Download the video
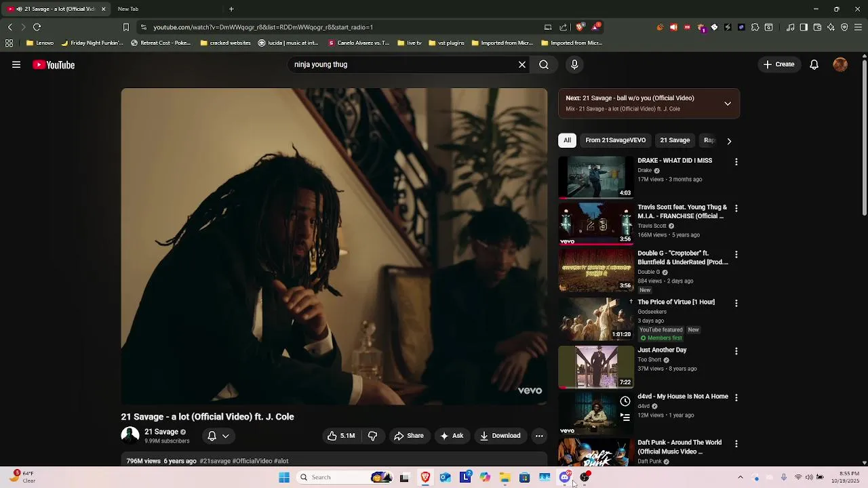 tap(500, 436)
